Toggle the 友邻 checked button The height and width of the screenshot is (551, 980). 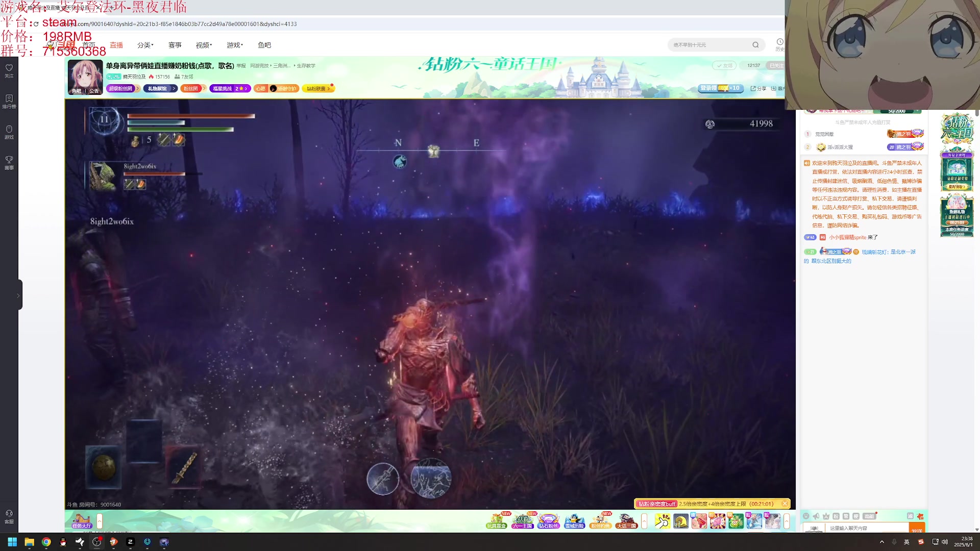click(x=724, y=65)
